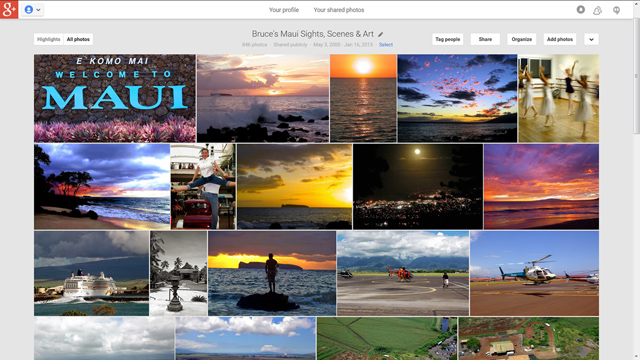Open Your profile link
Screen dimensions: 640x360
click(284, 10)
